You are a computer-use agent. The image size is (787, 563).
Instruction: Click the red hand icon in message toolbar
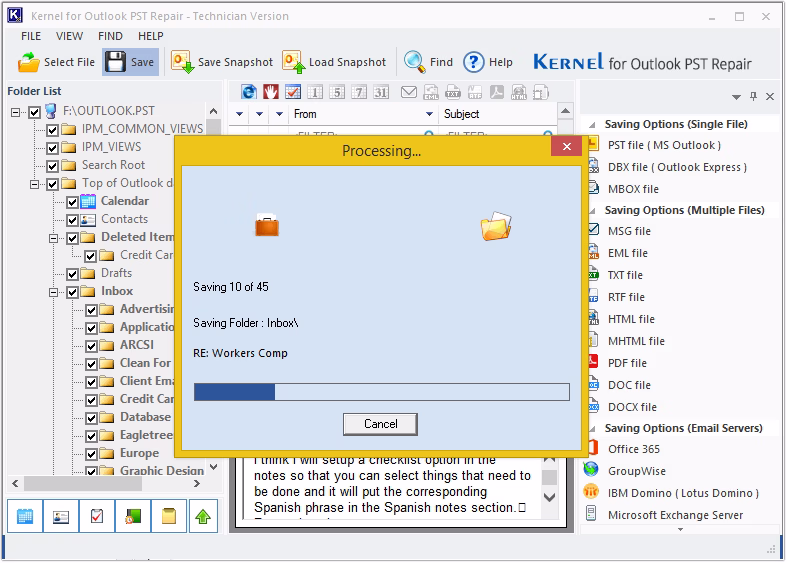pos(271,92)
